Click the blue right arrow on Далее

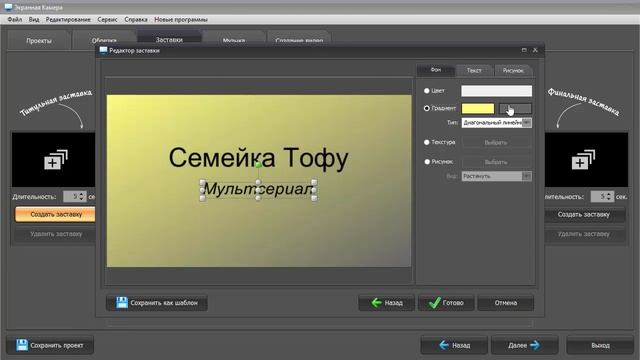[x=535, y=345]
